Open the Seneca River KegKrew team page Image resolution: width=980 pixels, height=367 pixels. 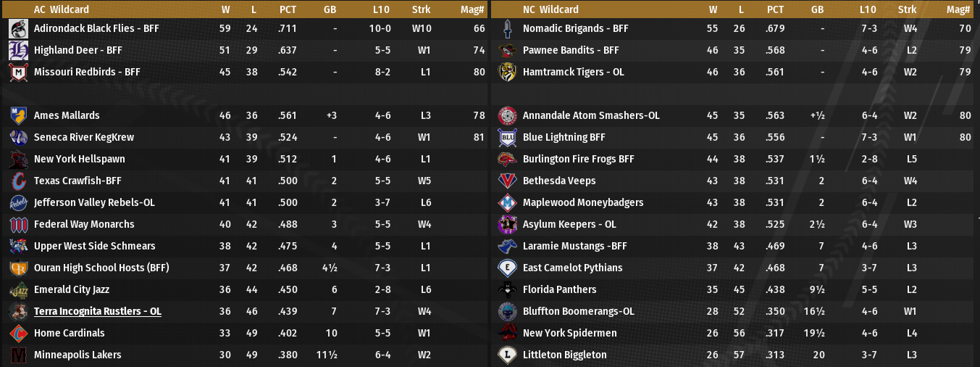pos(83,138)
